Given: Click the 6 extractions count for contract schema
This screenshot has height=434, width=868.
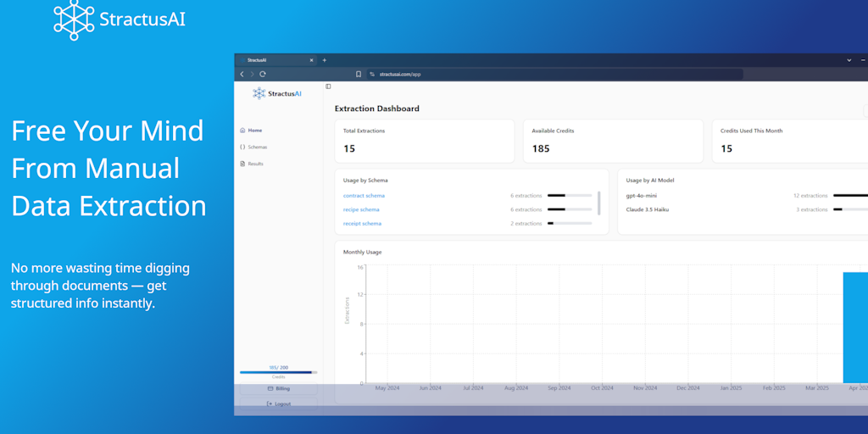Looking at the screenshot, I should coord(526,196).
